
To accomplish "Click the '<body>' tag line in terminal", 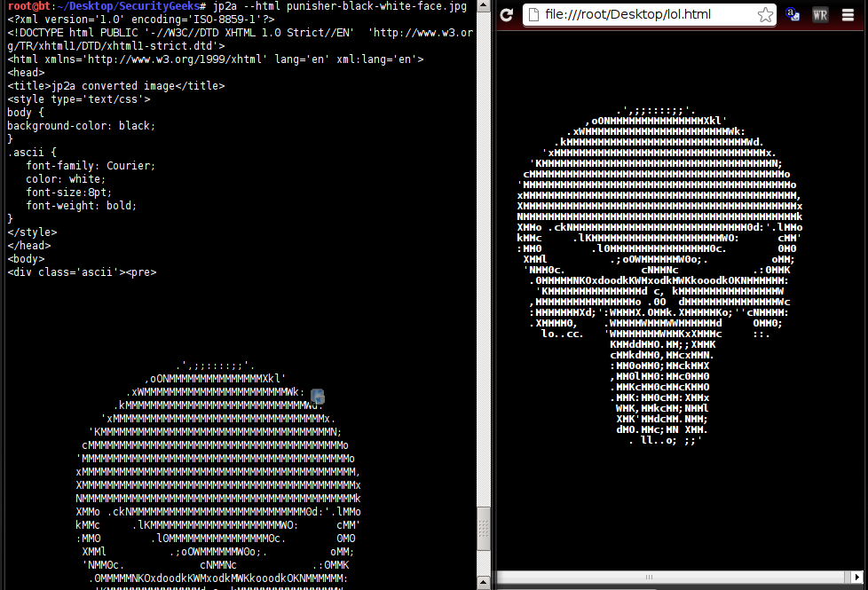I will coord(26,258).
